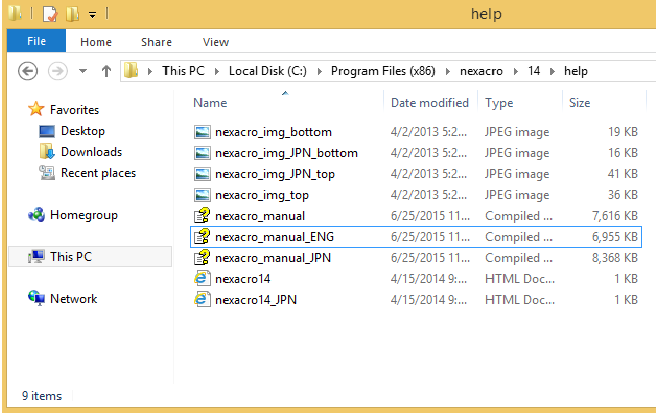Select This PC in the address breadcrumb
The width and height of the screenshot is (659, 414).
(183, 71)
